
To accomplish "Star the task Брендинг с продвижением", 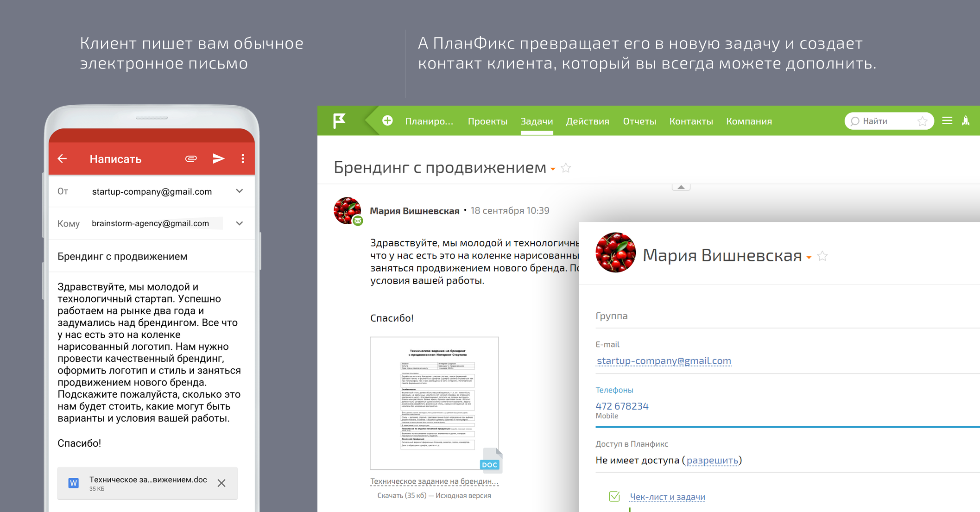I will coord(566,168).
